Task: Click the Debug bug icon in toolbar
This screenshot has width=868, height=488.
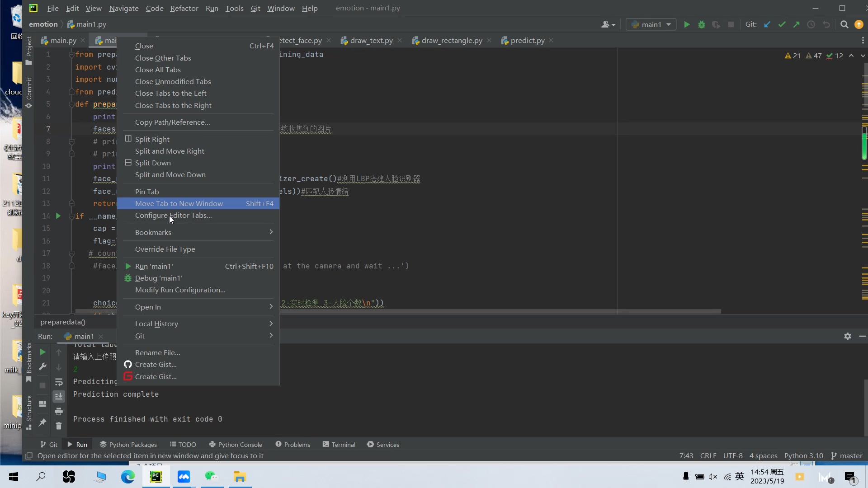Action: click(701, 24)
